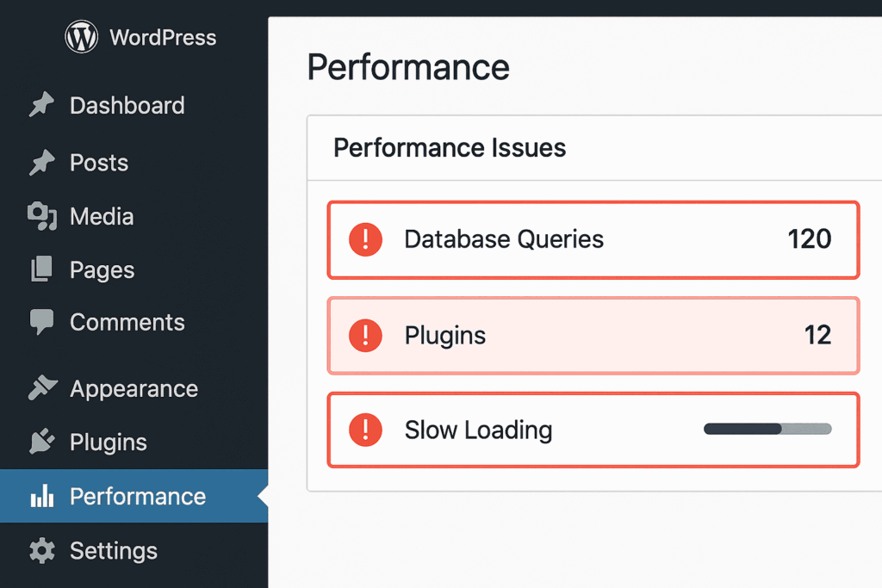Click the Plugins issue count of 12

tap(817, 336)
